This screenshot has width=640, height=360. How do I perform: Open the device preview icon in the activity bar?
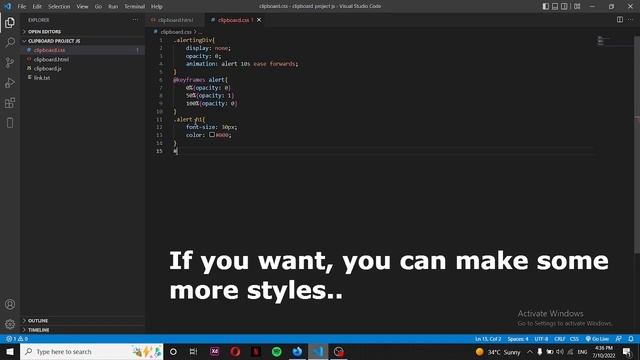point(10,123)
